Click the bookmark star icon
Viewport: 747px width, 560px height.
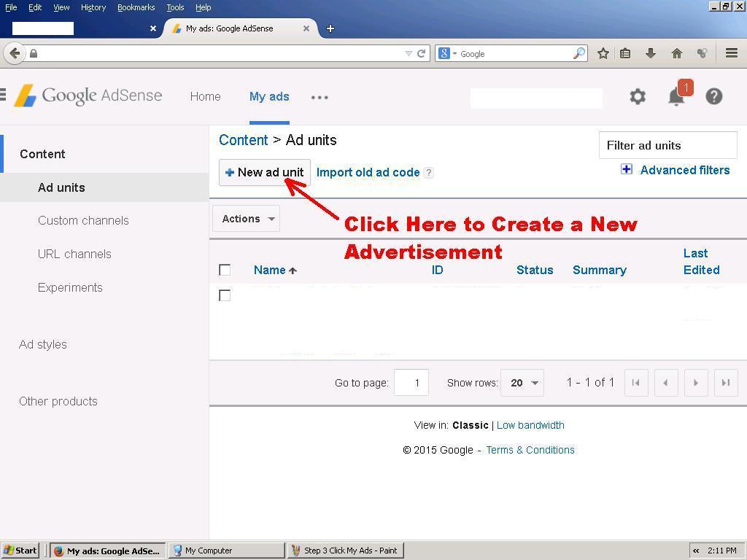[603, 53]
